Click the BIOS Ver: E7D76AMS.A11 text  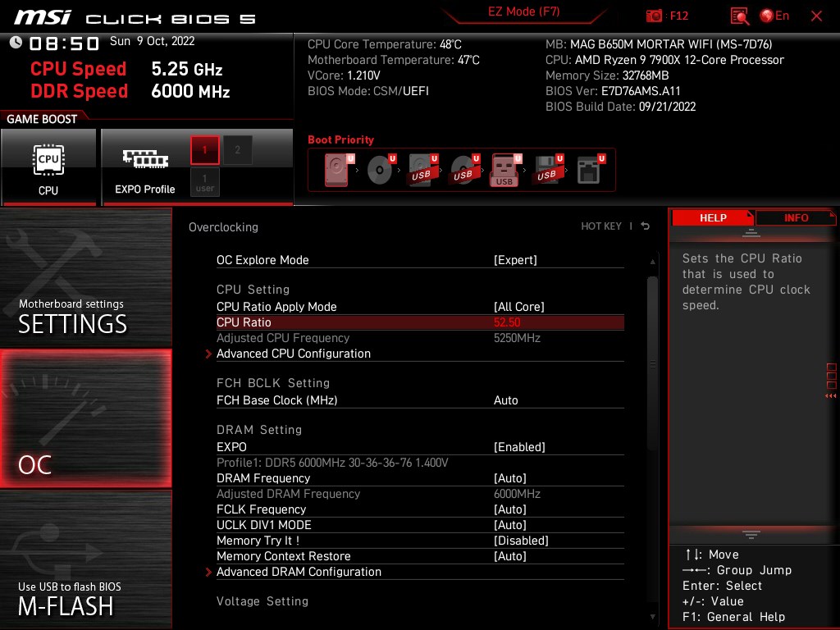(613, 91)
